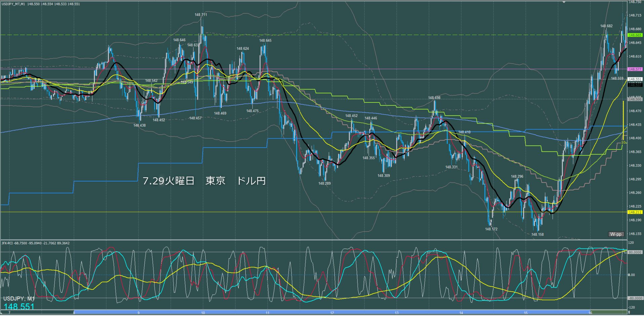Click the green dashed horizontal line

pyautogui.click(x=313, y=35)
